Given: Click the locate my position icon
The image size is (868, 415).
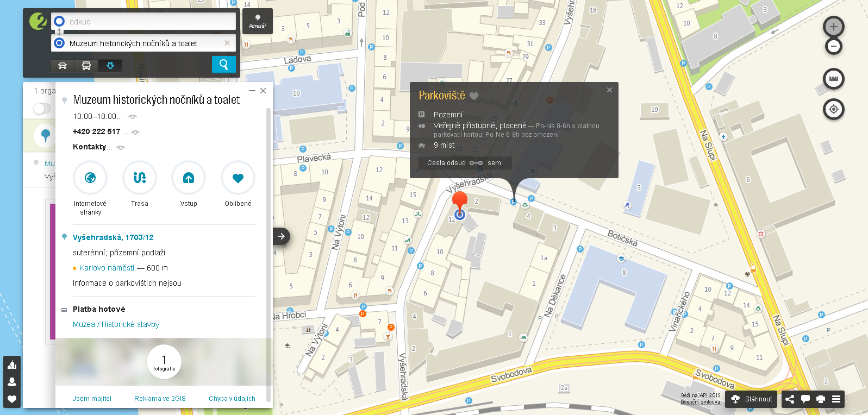Looking at the screenshot, I should pyautogui.click(x=833, y=109).
